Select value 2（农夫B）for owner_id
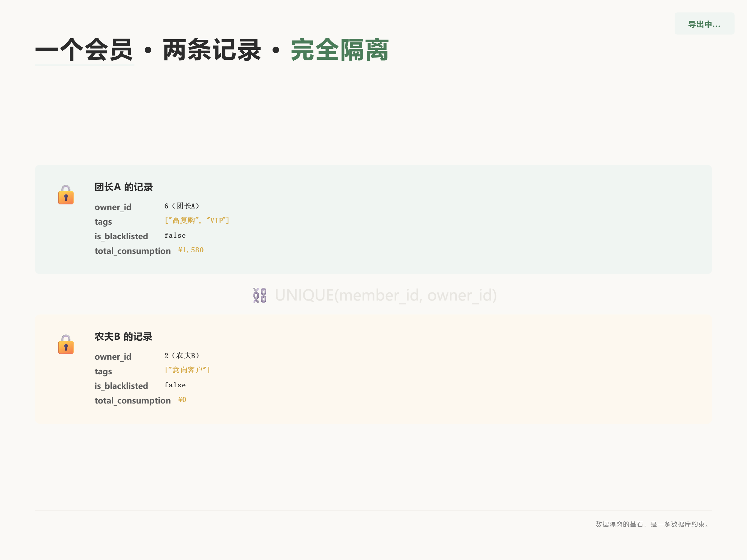Screen dimensions: 747x560 [182, 355]
